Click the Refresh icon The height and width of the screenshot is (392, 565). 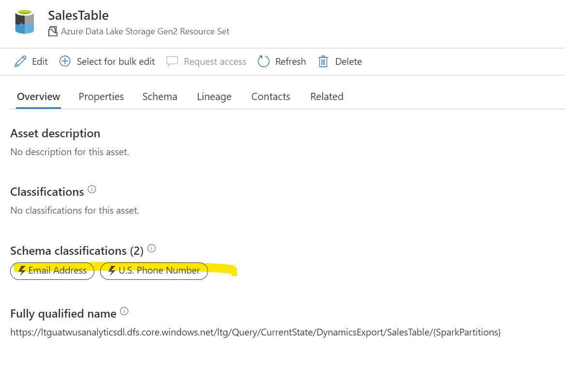(263, 61)
